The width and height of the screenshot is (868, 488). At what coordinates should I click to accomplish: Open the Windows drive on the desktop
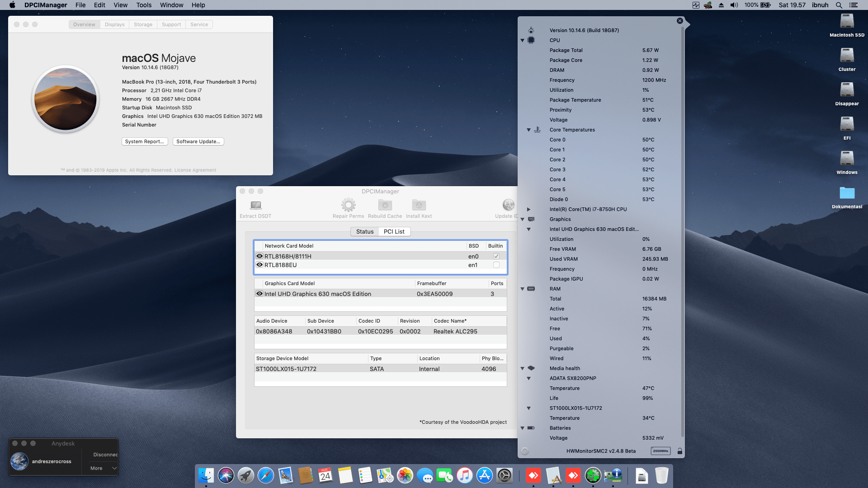tap(847, 158)
